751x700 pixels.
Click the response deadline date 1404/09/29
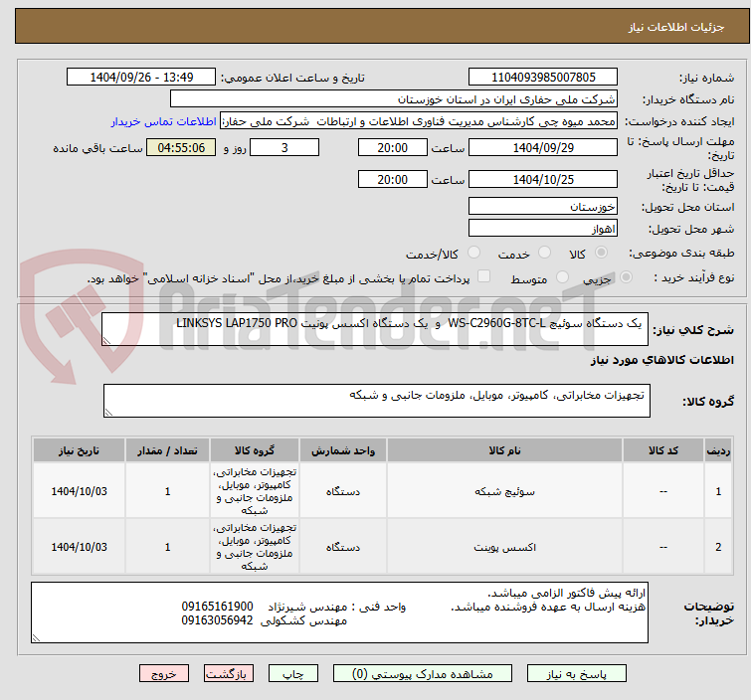pyautogui.click(x=543, y=147)
